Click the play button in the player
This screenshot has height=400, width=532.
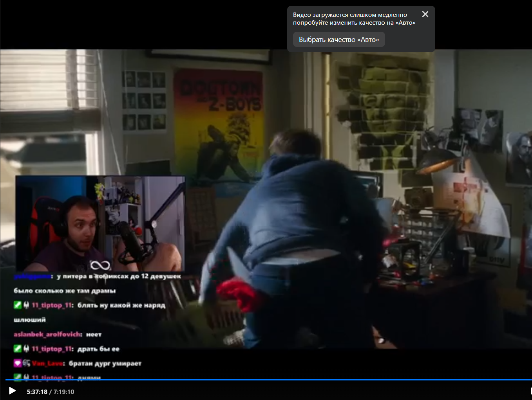click(x=12, y=391)
